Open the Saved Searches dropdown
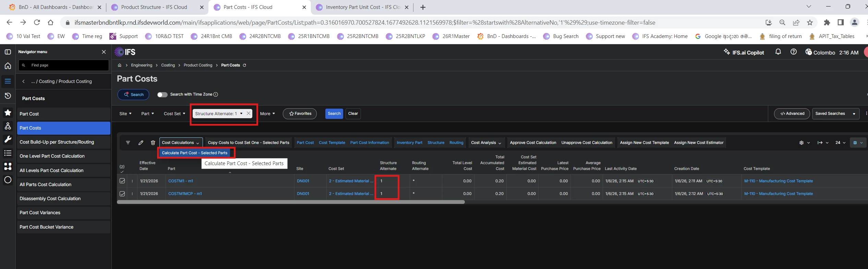Viewport: 868px width, 269px height. 835,113
